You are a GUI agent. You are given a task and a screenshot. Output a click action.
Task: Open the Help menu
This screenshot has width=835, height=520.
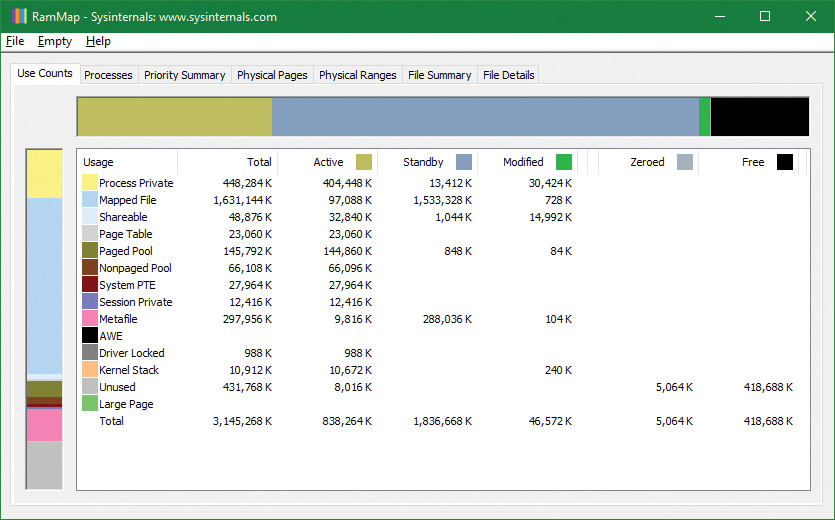98,41
